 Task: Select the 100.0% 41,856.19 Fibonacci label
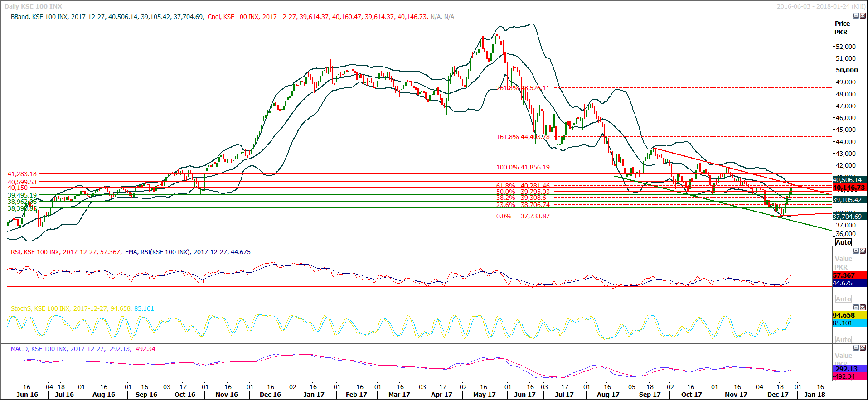(523, 167)
